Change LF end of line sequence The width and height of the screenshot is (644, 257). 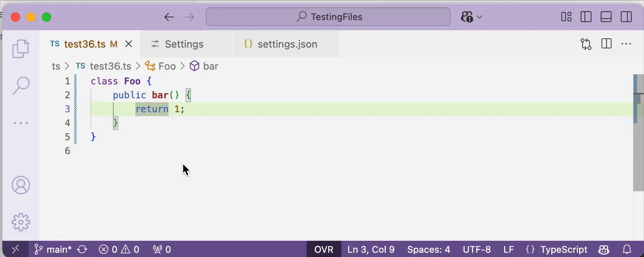[509, 250]
